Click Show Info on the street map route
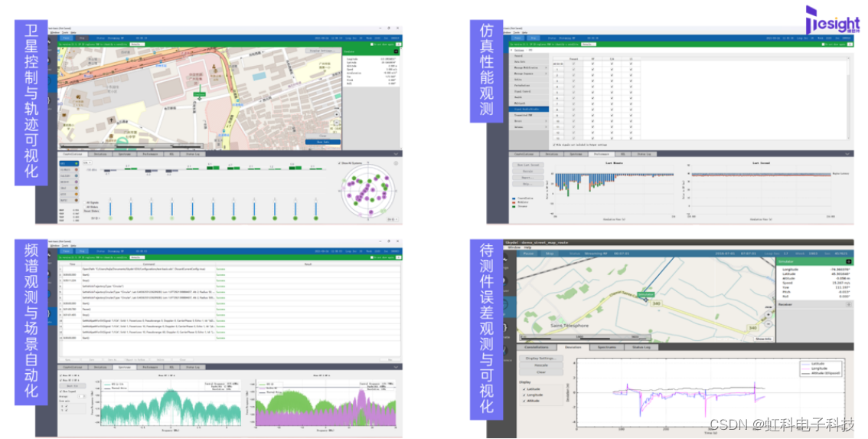 (x=763, y=339)
